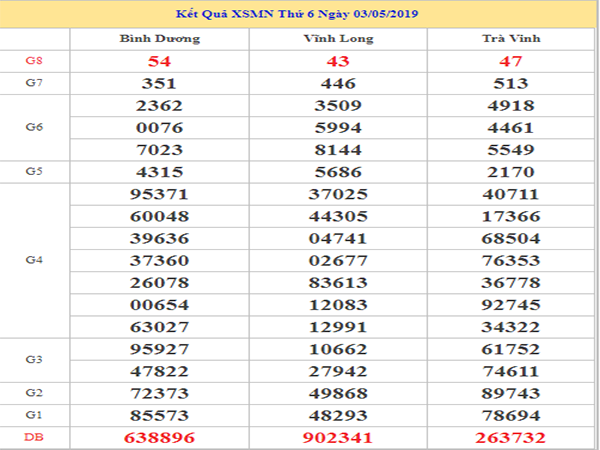Viewport: 600px width, 450px height.
Task: Click the number 95371
Action: [x=160, y=194]
